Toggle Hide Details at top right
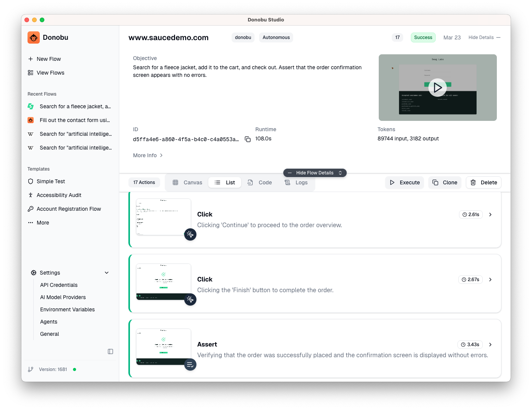532x410 pixels. [x=481, y=37]
